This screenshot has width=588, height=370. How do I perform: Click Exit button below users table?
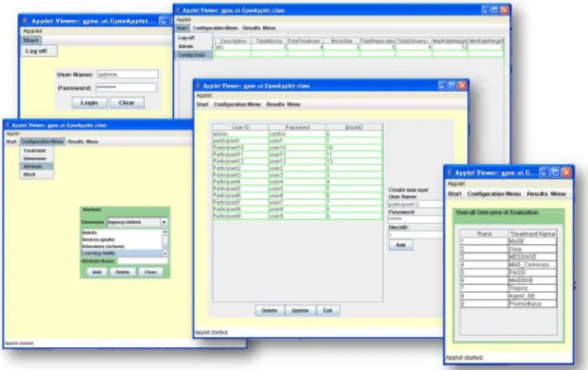point(328,311)
